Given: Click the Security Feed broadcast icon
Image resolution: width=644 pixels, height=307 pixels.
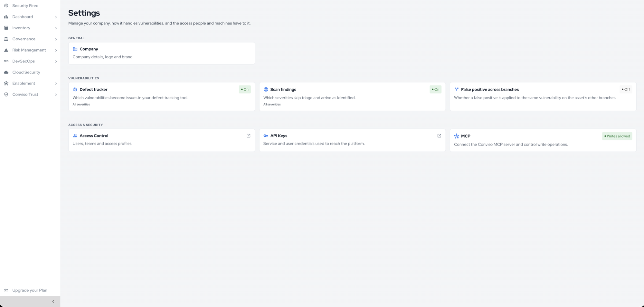Looking at the screenshot, I should (x=6, y=5).
